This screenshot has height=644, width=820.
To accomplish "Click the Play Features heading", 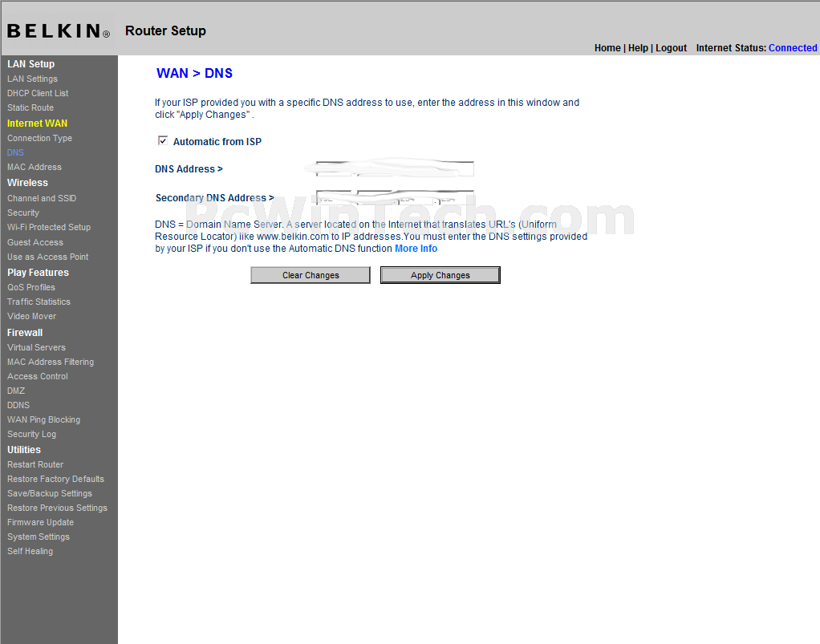I will [x=39, y=273].
